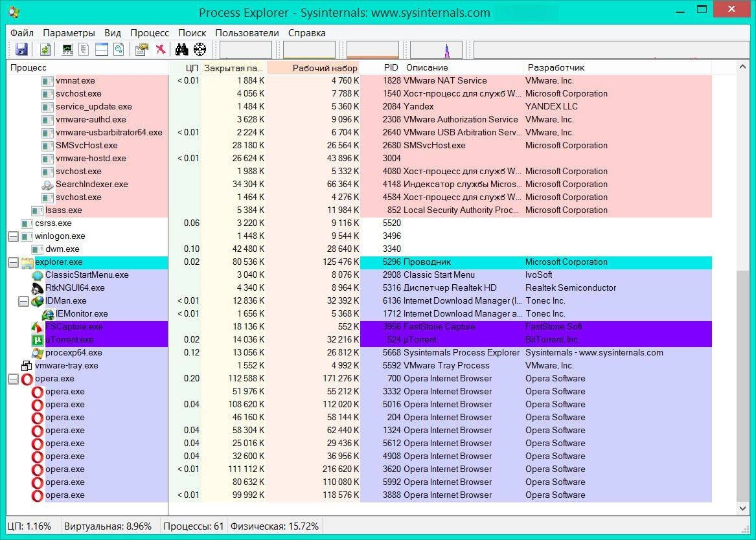The height and width of the screenshot is (540, 756).
Task: Click the FSCapture.exe icon
Action: [x=37, y=327]
